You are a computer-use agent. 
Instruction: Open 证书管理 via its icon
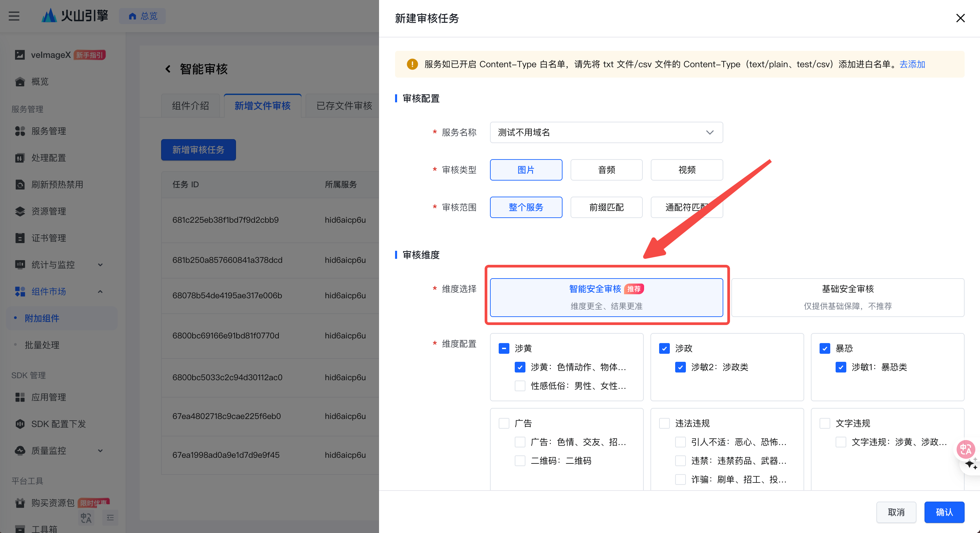20,238
